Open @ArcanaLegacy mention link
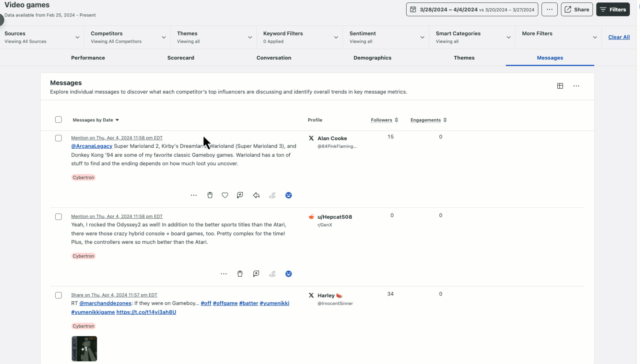 [x=92, y=146]
